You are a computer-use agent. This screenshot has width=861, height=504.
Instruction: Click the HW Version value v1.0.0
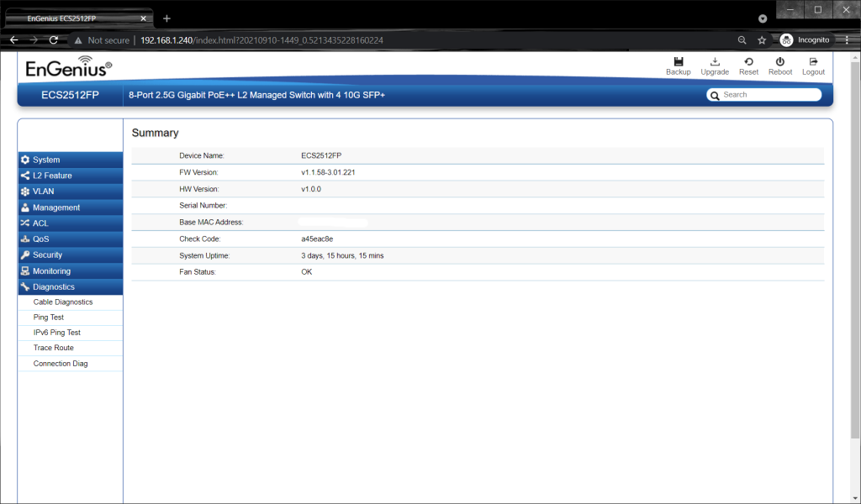point(311,189)
